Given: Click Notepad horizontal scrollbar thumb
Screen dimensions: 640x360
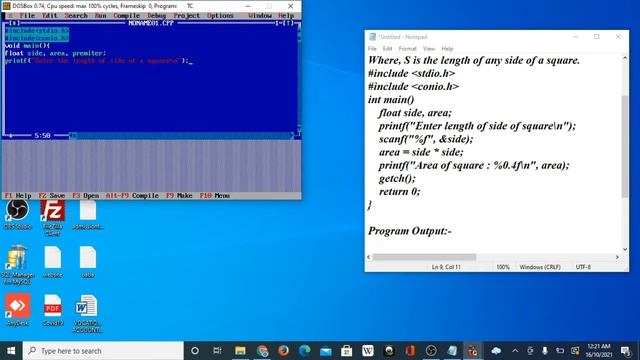Looking at the screenshot, I should (424, 257).
